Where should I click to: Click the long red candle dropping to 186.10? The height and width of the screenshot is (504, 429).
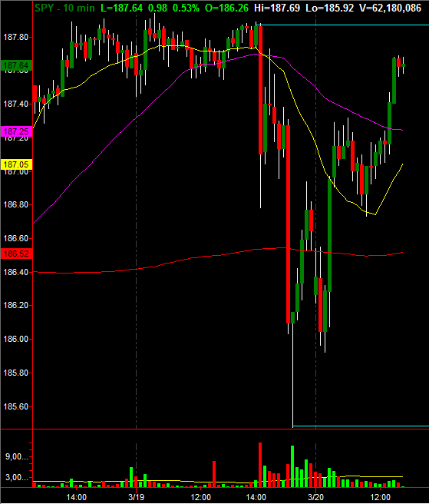[x=288, y=224]
